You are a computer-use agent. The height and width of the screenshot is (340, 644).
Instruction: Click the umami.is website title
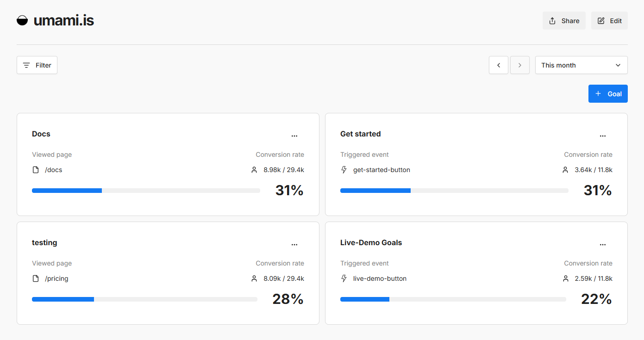pos(64,20)
